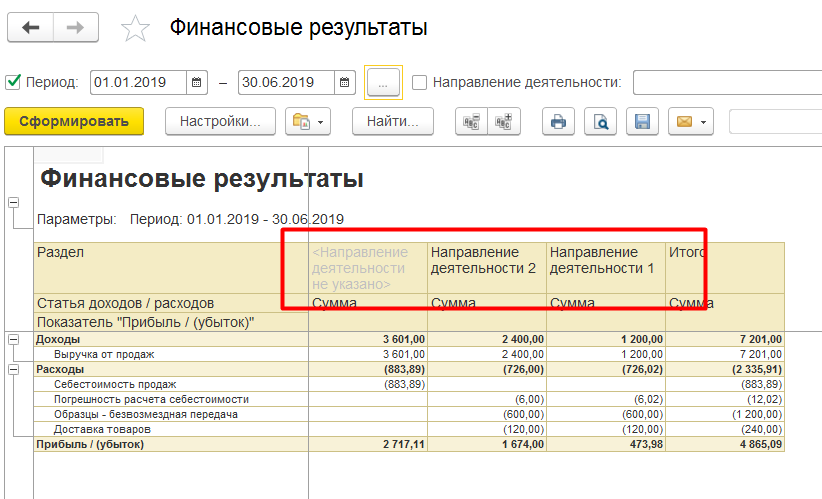The image size is (822, 499).
Task: Print the report with printer icon
Action: point(558,122)
